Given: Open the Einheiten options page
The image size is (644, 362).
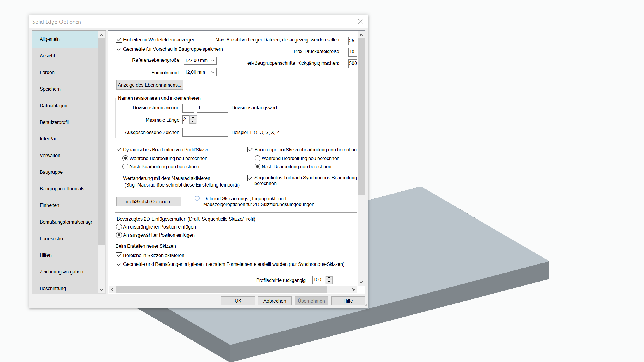Looking at the screenshot, I should (49, 205).
